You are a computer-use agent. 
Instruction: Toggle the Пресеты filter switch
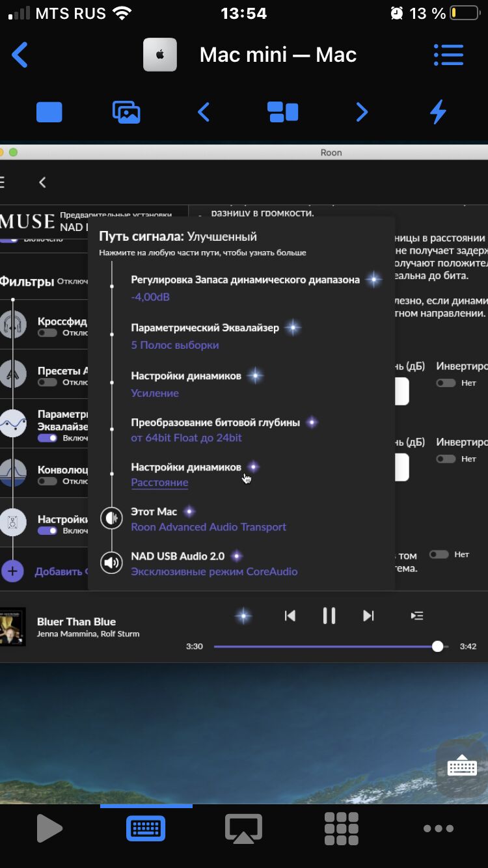tap(47, 383)
